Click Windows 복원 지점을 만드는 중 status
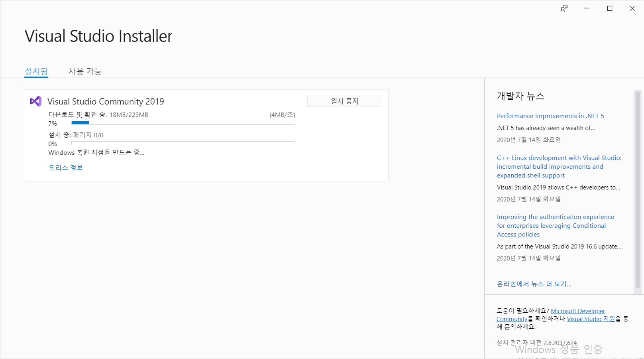Image resolution: width=644 pixels, height=359 pixels. pos(96,153)
